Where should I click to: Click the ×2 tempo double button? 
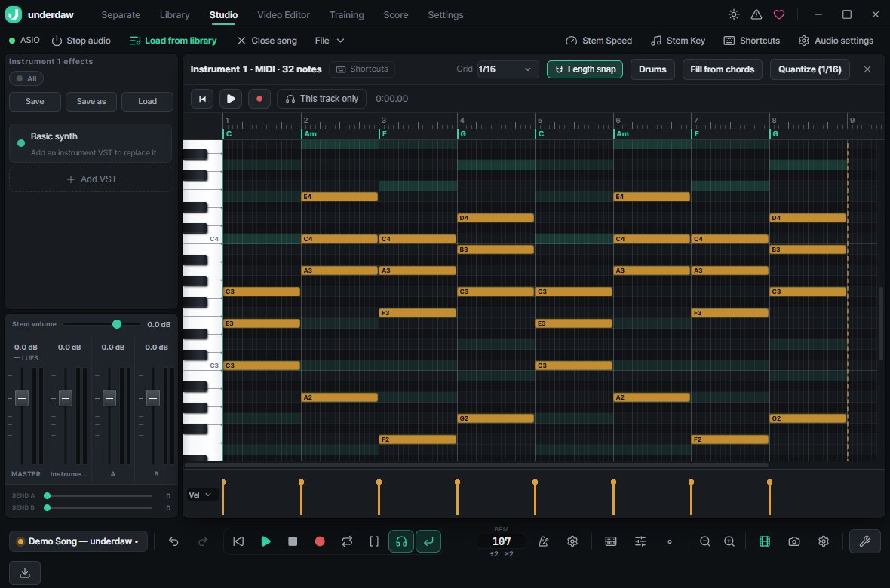508,554
